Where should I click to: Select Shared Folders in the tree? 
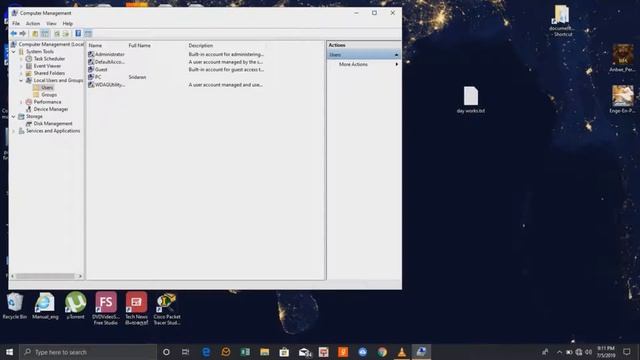[49, 73]
